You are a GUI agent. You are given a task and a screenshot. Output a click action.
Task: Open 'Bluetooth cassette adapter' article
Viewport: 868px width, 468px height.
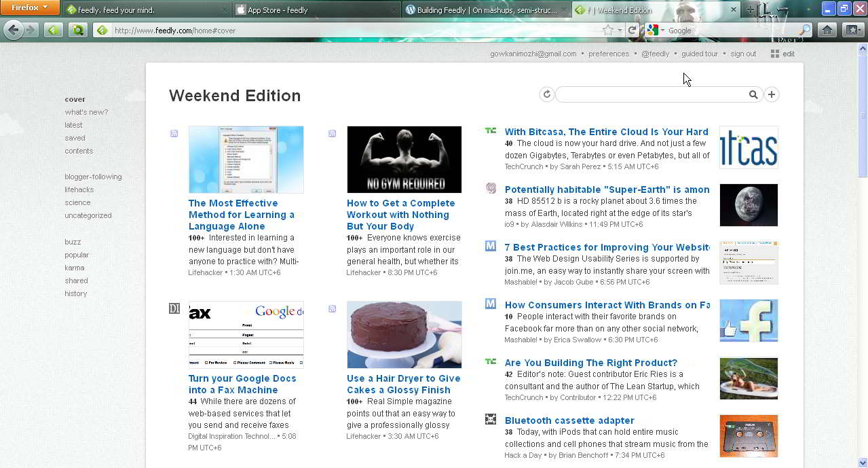pos(569,420)
